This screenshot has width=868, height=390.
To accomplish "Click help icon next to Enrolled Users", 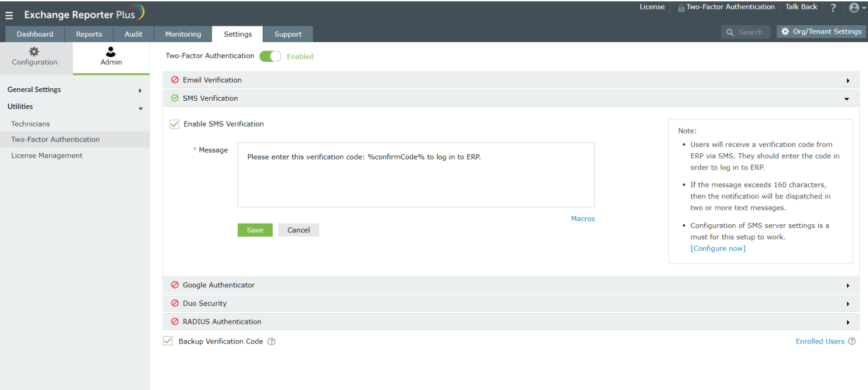I will pyautogui.click(x=852, y=341).
